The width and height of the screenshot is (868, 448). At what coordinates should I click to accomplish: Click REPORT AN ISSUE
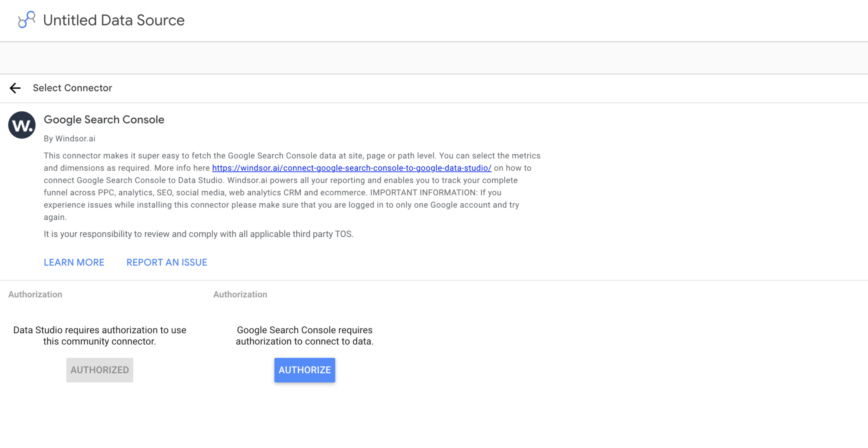[x=167, y=262]
